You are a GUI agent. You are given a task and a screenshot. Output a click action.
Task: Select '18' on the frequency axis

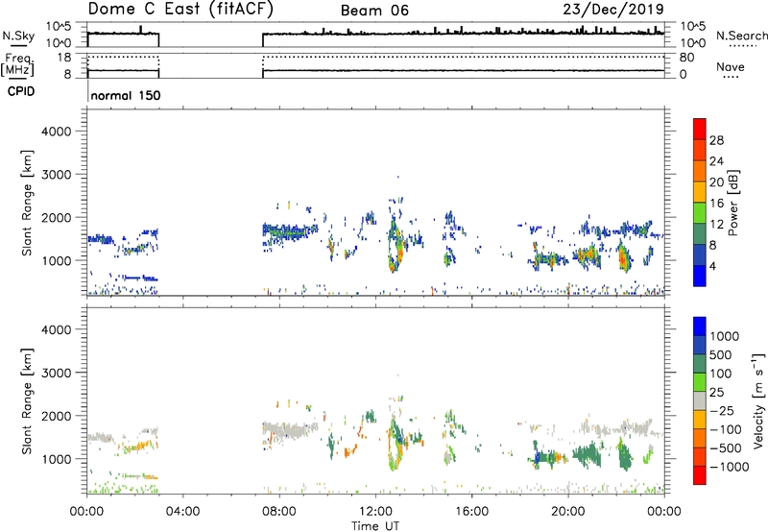click(64, 58)
